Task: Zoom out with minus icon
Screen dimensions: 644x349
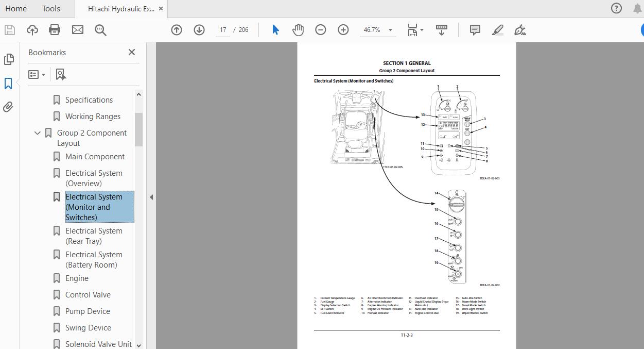Action: click(x=321, y=30)
